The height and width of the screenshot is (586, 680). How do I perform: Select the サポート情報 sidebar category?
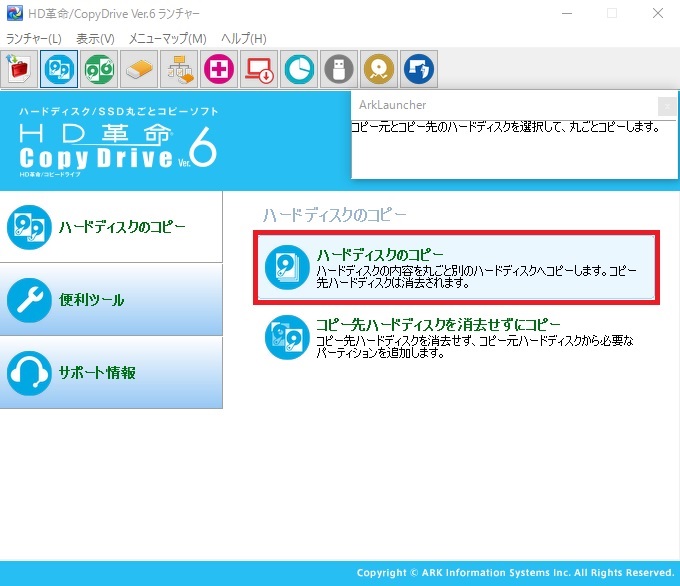(x=111, y=373)
